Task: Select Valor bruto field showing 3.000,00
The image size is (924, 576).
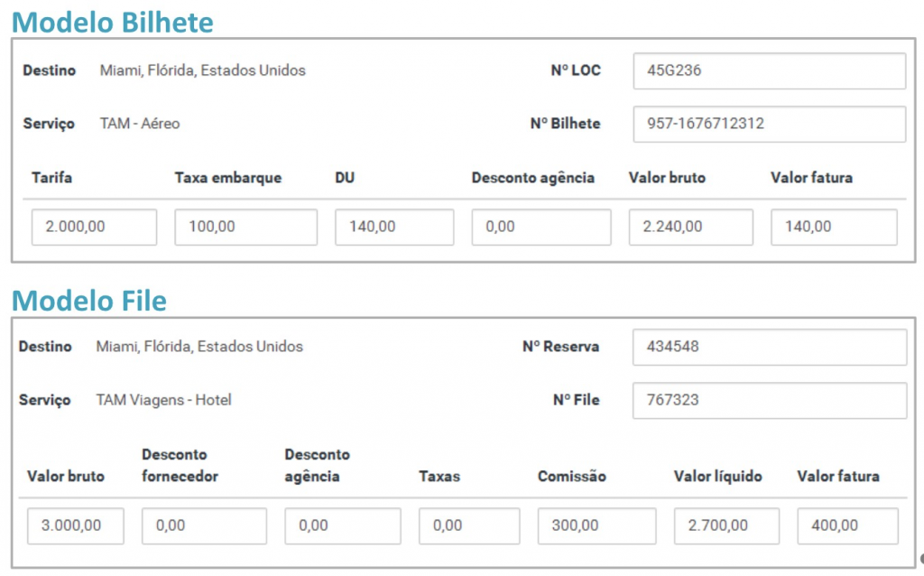Action: point(76,525)
